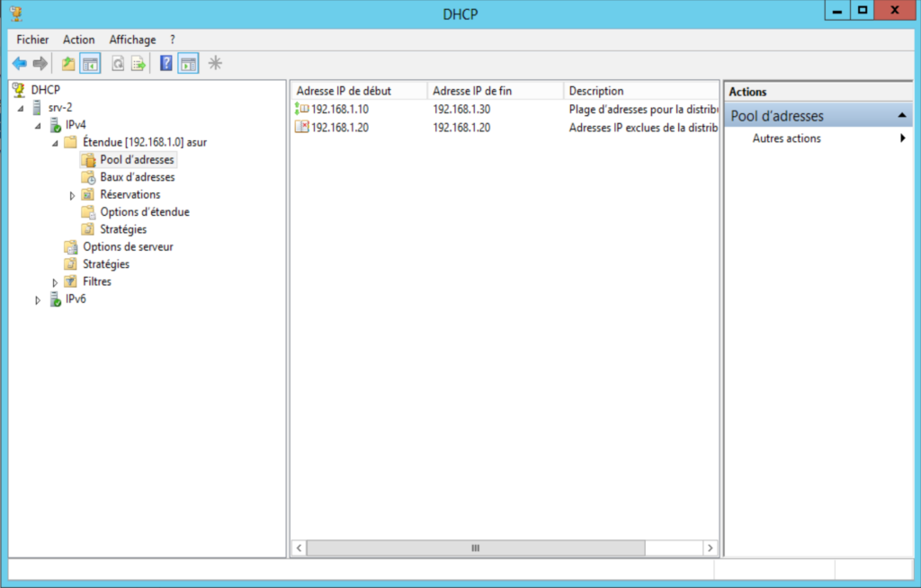
Task: Click the Pool d'adresses actions header
Action: point(818,116)
